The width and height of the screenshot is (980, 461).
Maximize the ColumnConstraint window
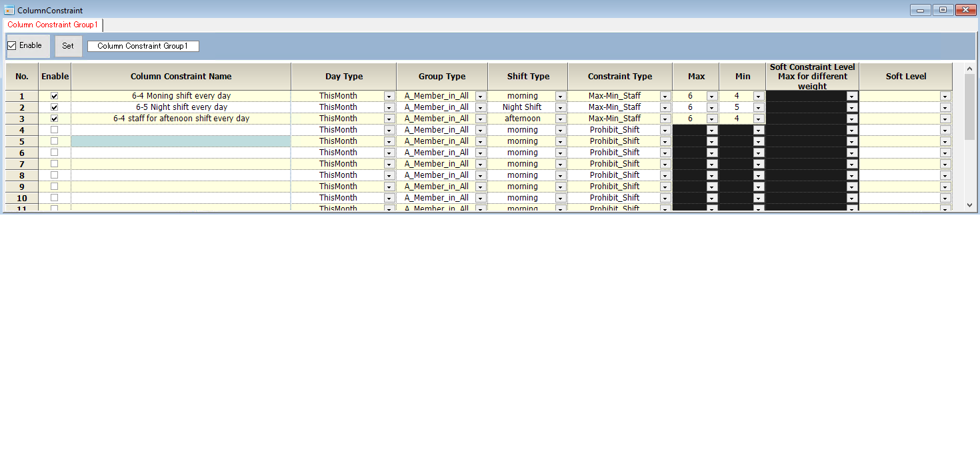pyautogui.click(x=943, y=10)
